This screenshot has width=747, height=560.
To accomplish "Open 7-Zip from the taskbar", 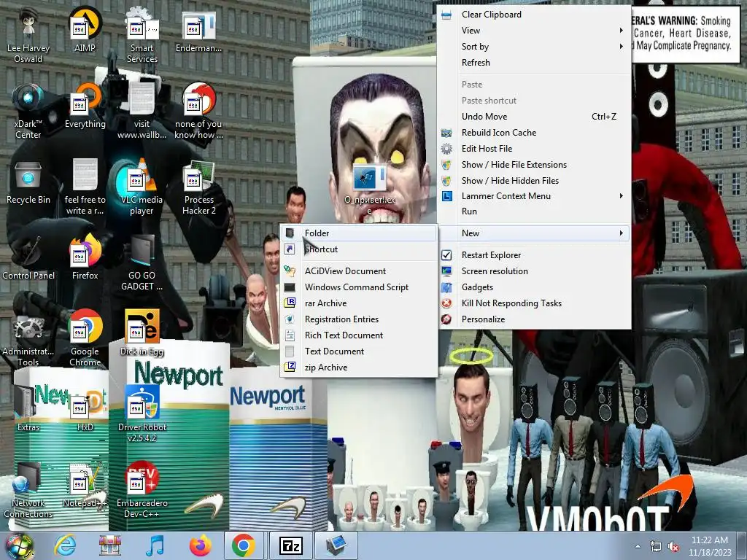I will coord(291,545).
